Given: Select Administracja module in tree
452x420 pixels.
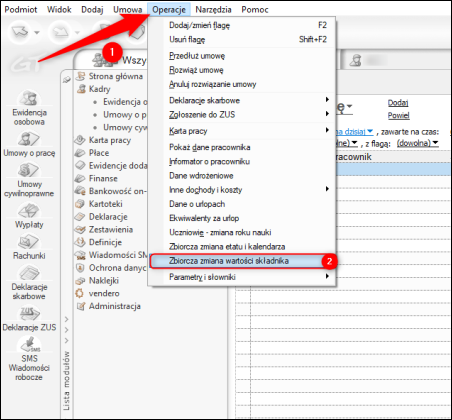Looking at the screenshot, I should tap(114, 306).
